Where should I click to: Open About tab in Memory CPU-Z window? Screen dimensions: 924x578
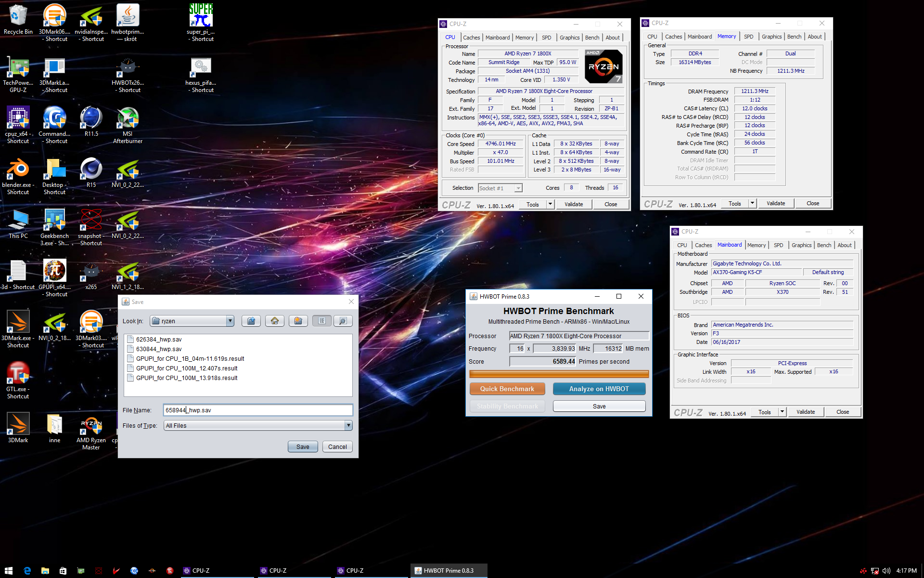pyautogui.click(x=814, y=36)
